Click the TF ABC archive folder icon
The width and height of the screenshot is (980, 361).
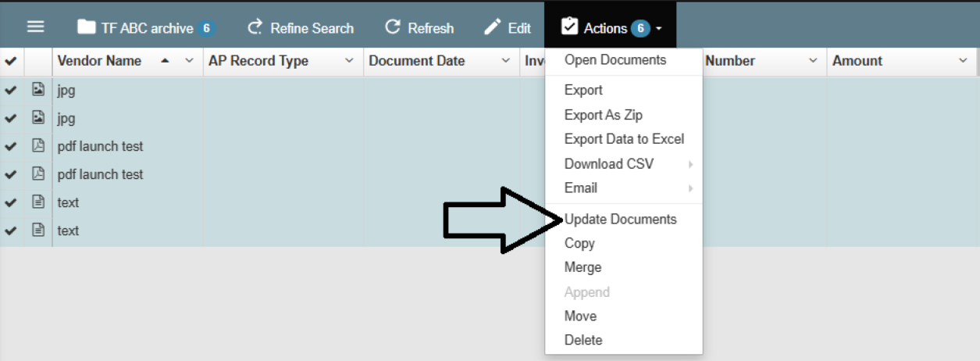pyautogui.click(x=86, y=27)
